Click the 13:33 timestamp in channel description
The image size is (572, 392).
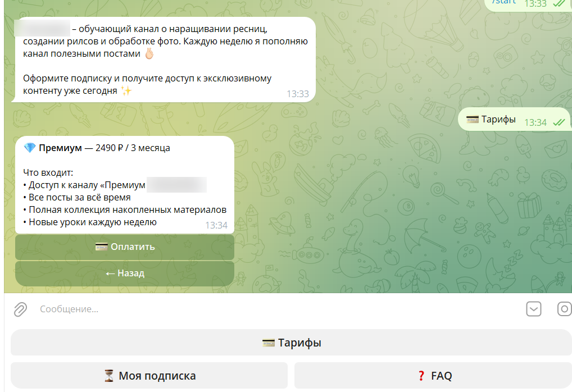pyautogui.click(x=298, y=94)
